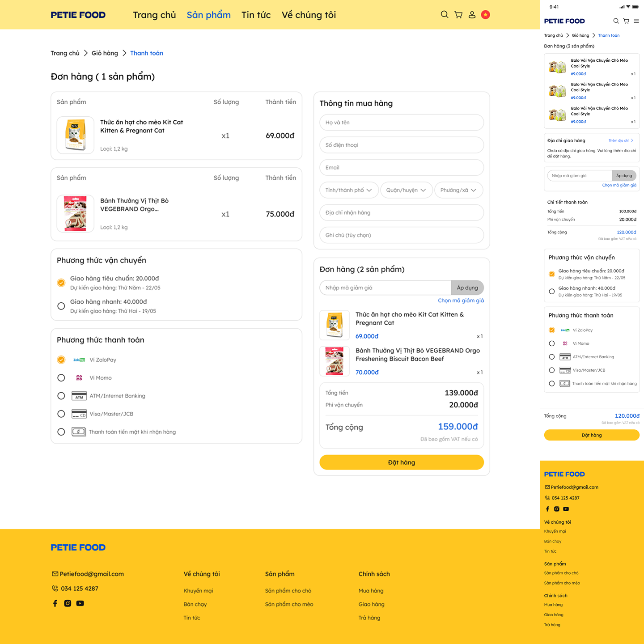This screenshot has height=644, width=644.
Task: Open the Tỉnh/thành phố dropdown
Action: (x=349, y=190)
